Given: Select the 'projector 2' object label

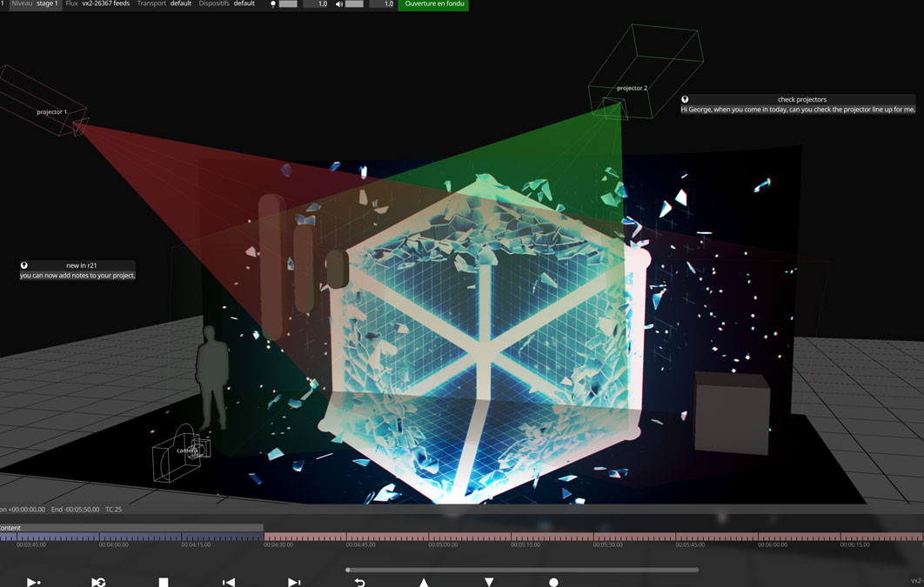Looking at the screenshot, I should (x=632, y=88).
